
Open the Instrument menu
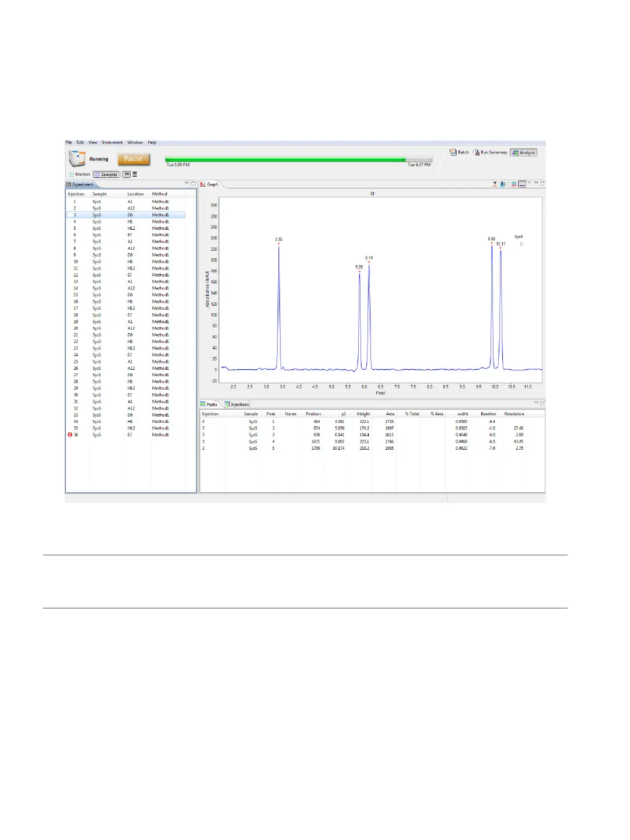pyautogui.click(x=112, y=142)
